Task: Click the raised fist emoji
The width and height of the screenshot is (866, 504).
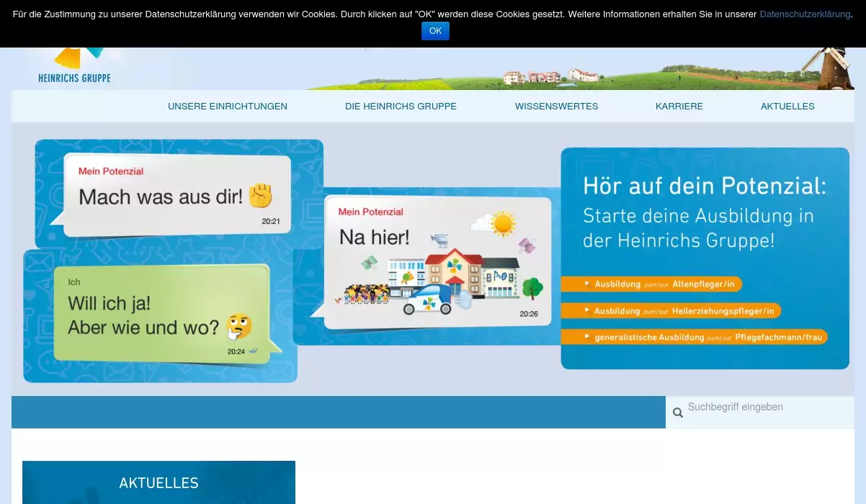Action: click(x=260, y=195)
